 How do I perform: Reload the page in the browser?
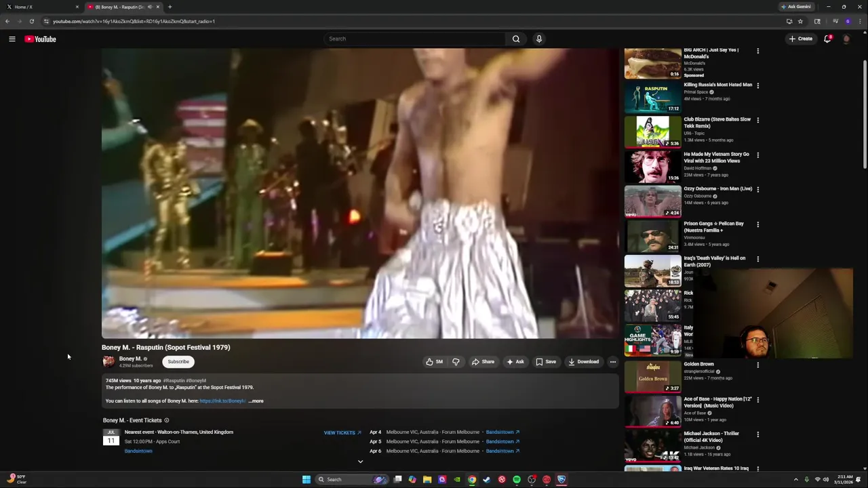[31, 21]
